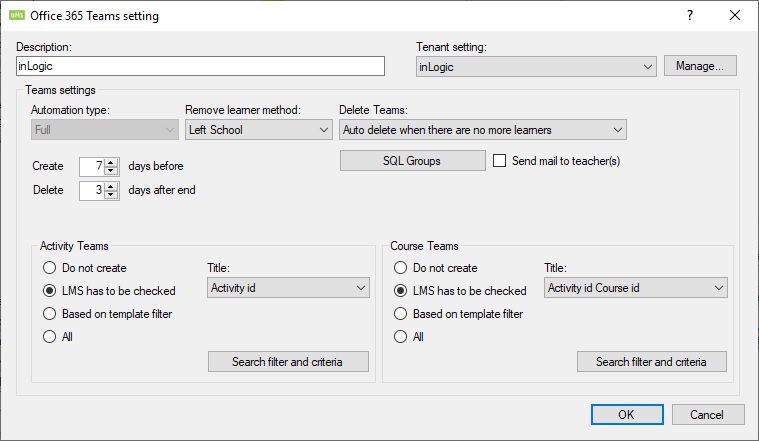Open SQL Groups
The width and height of the screenshot is (759, 441).
point(412,161)
